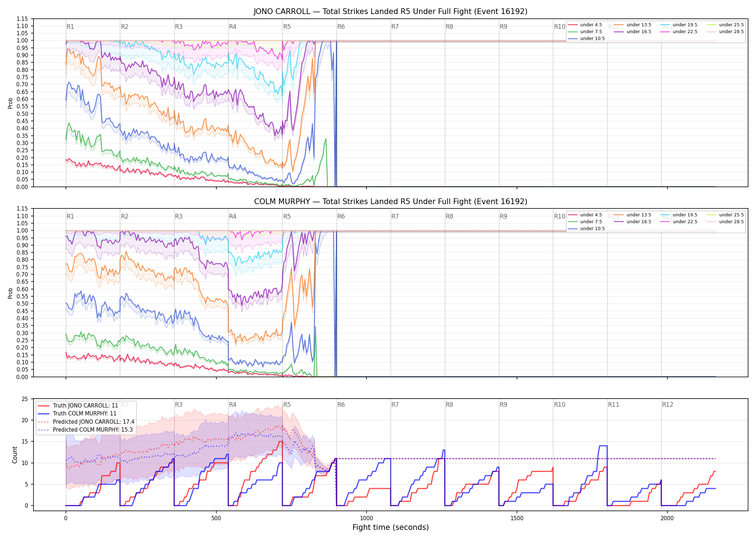
Task: Click the 'Count' y-axis label on bottom chart
Action: [15, 455]
